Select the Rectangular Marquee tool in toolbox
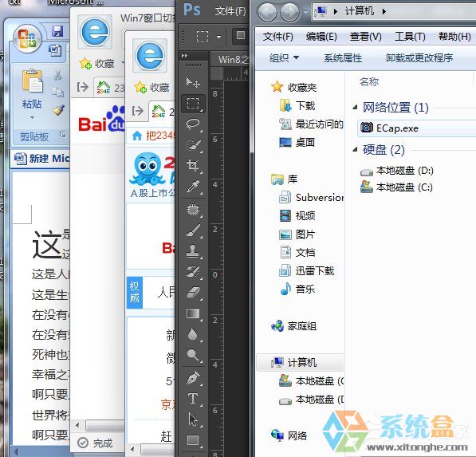Screen dimensions: 476x457 coord(193,103)
